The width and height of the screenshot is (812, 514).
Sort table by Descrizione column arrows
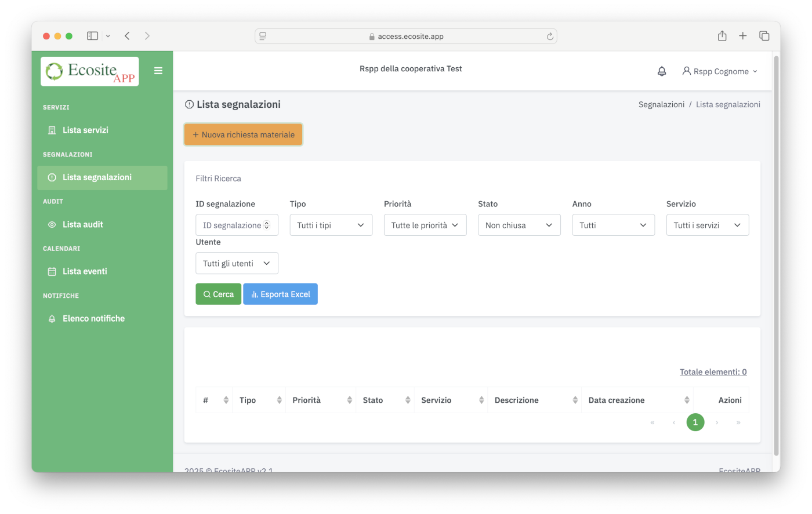(575, 400)
